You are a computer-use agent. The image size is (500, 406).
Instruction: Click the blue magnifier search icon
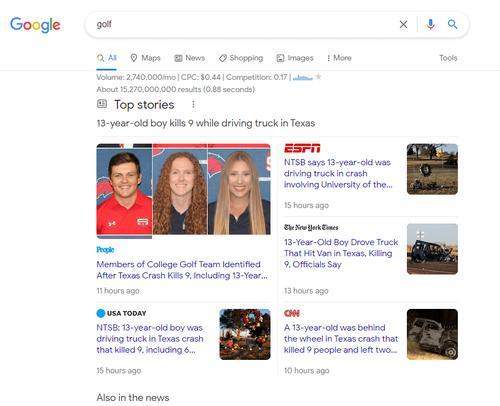coord(452,24)
